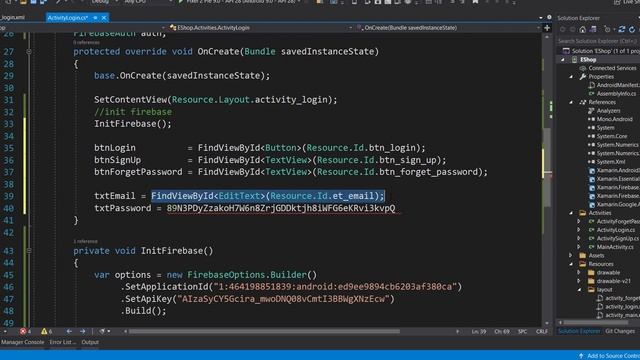Click the warnings count icon below editor

click(44, 331)
